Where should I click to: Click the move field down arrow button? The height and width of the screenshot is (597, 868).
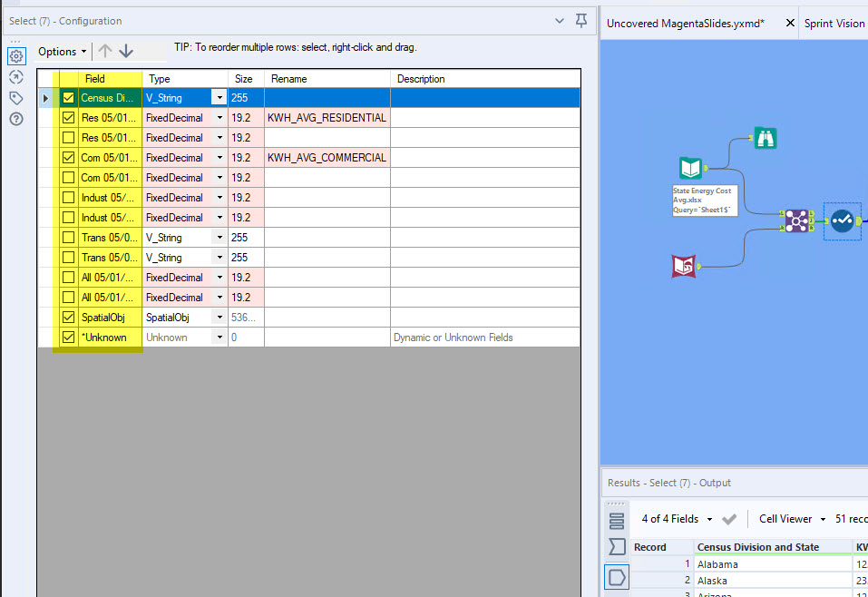(x=125, y=52)
